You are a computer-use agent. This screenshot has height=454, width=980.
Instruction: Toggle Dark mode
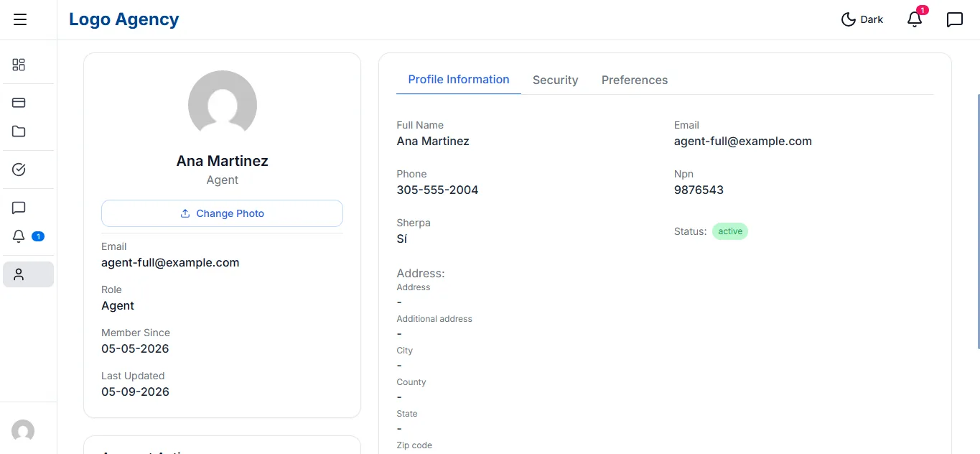pyautogui.click(x=862, y=19)
